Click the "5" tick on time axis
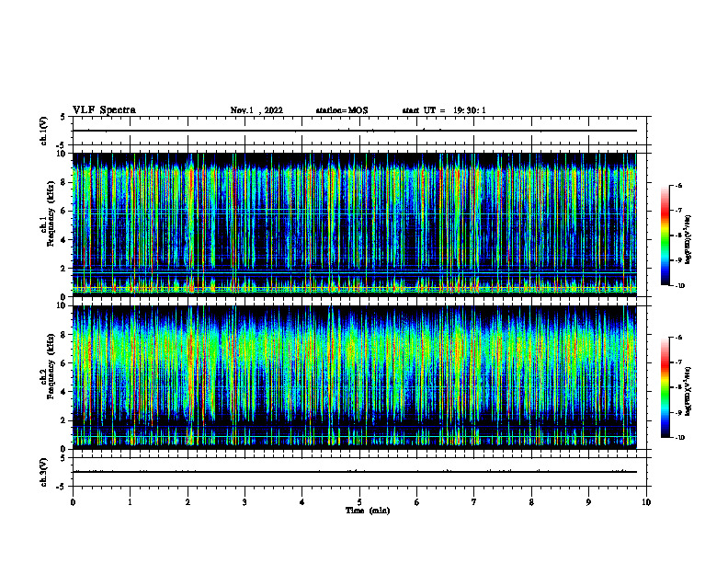This screenshot has height=563, width=728. (x=359, y=502)
